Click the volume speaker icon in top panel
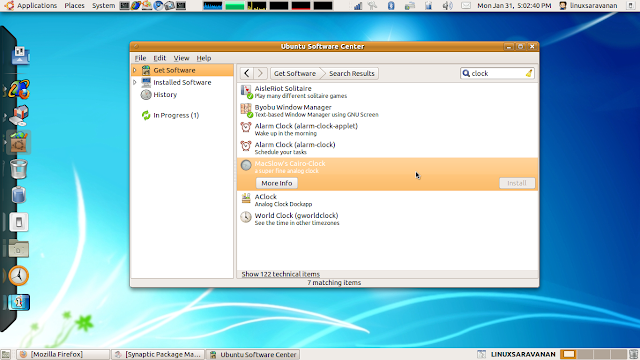This screenshot has height=360, width=640. tap(447, 6)
